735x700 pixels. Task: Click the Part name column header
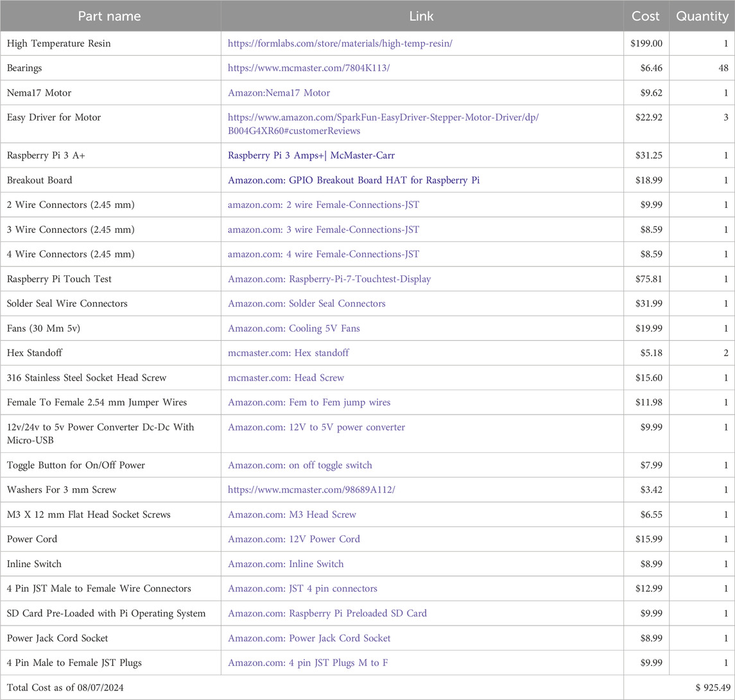coord(110,16)
